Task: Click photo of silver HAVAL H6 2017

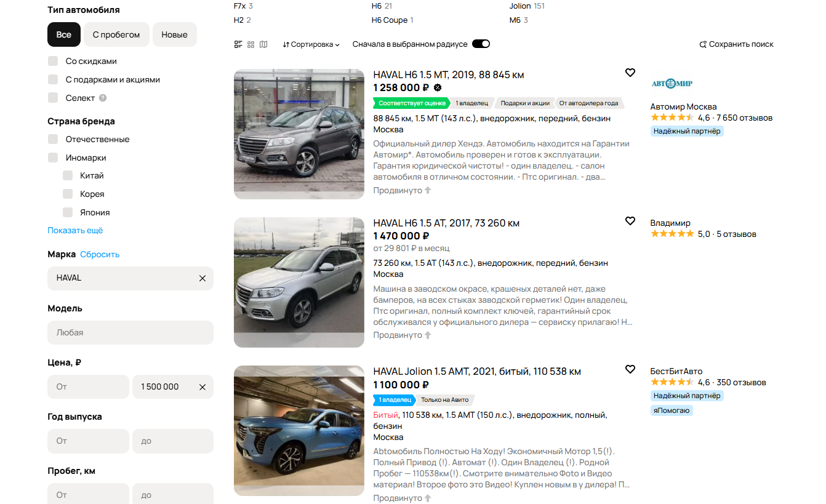Action: (299, 282)
